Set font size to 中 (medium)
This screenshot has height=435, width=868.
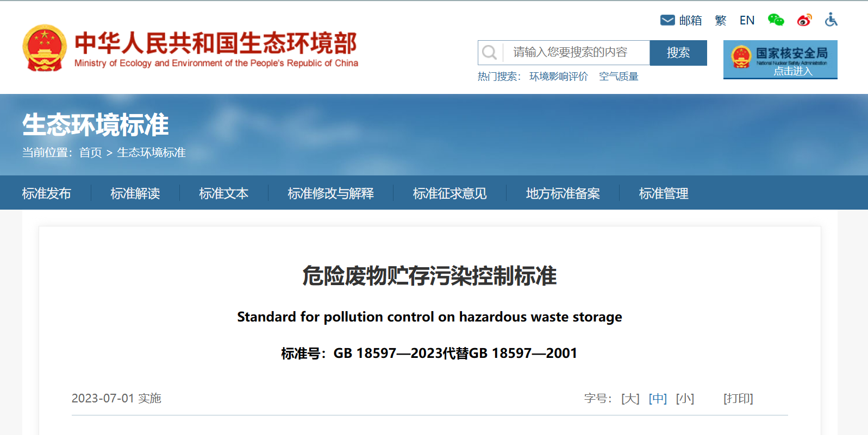point(658,399)
